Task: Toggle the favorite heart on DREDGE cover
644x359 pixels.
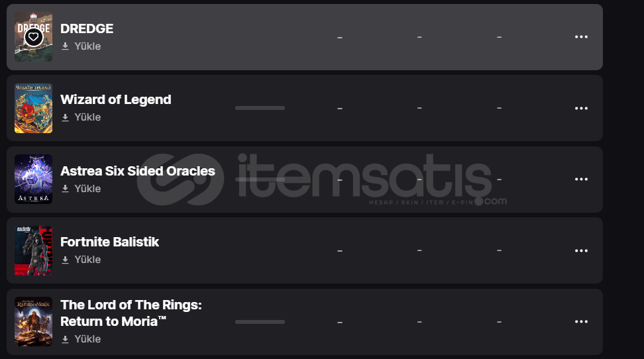Action: [34, 38]
